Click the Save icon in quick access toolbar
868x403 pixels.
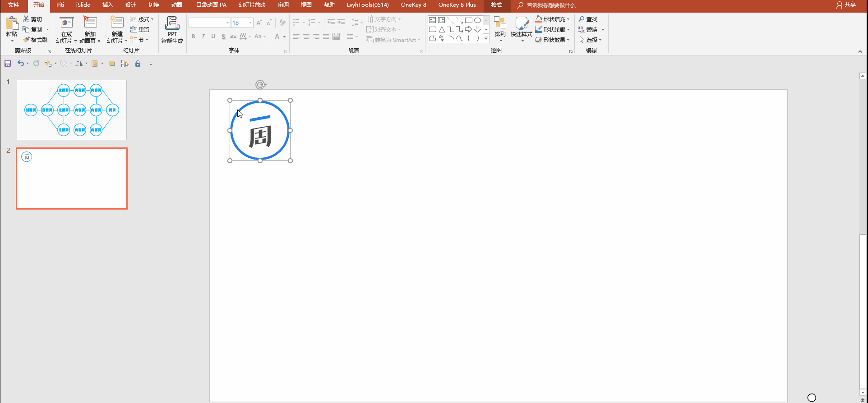click(8, 64)
